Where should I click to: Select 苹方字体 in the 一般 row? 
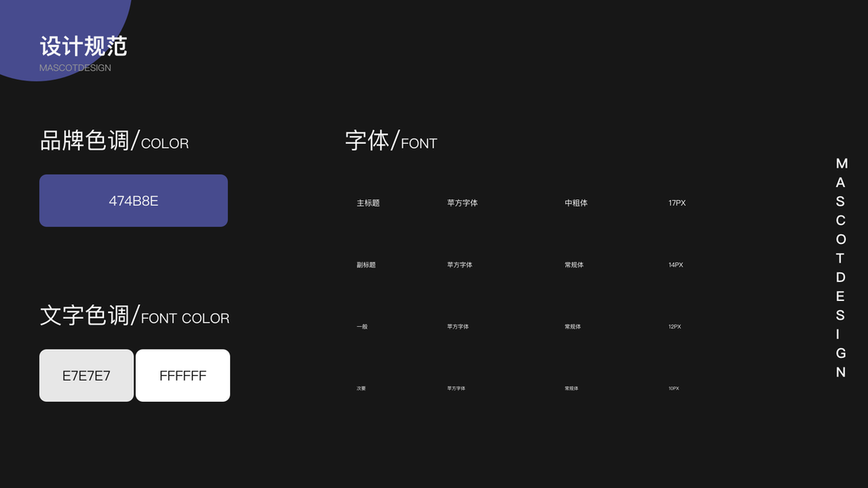tap(458, 327)
